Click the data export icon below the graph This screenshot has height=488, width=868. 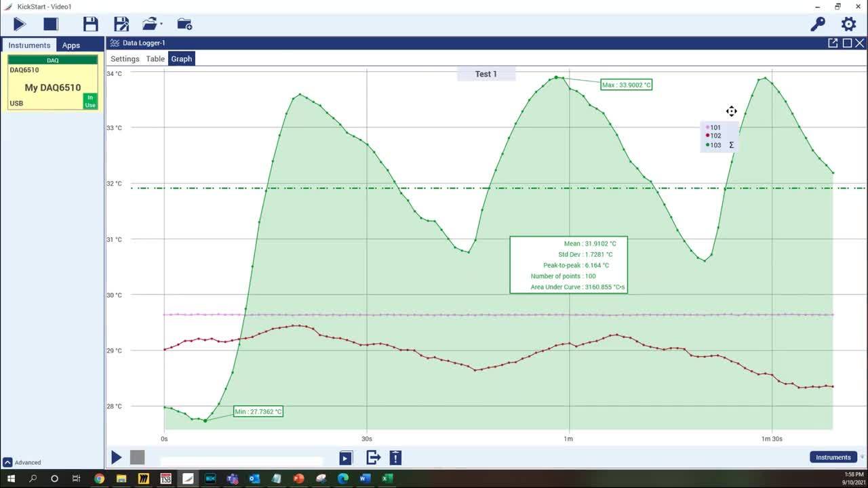coord(373,457)
